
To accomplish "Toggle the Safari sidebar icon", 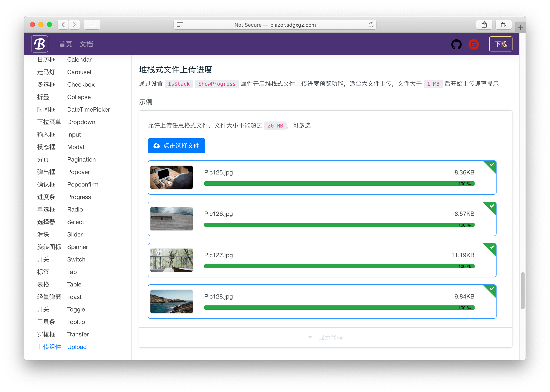I will 92,25.
